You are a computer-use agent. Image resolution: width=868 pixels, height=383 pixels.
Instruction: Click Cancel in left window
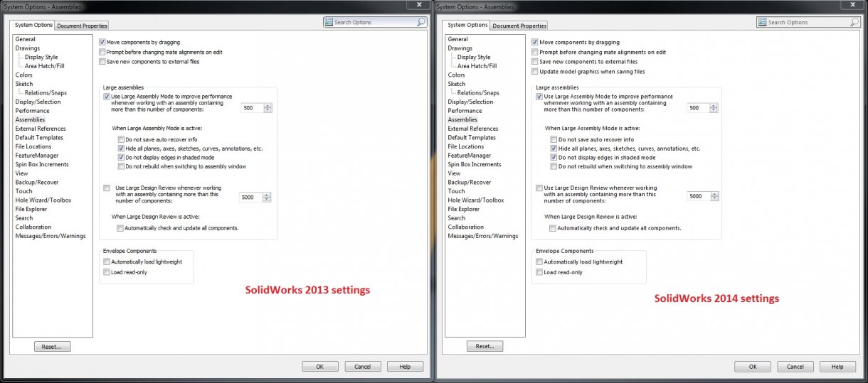click(x=363, y=367)
